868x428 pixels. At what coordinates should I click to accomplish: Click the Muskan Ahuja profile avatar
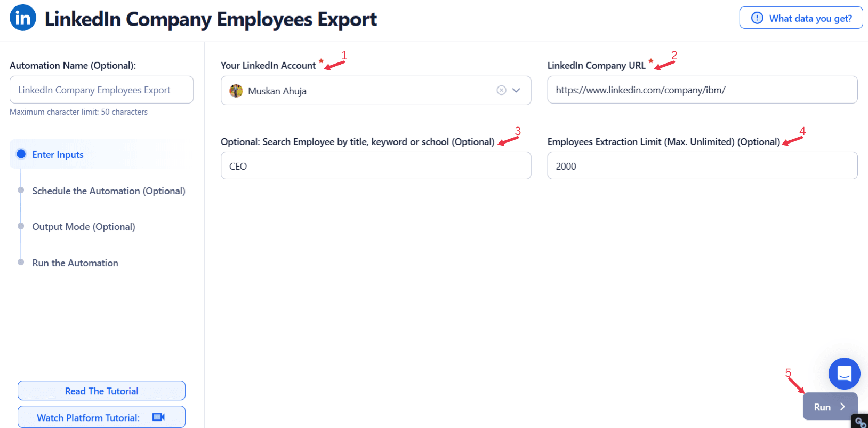point(236,91)
